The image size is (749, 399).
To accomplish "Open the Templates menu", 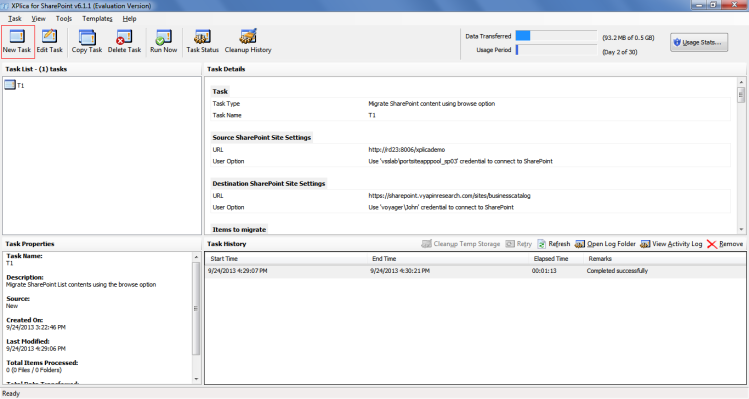I will tap(97, 19).
